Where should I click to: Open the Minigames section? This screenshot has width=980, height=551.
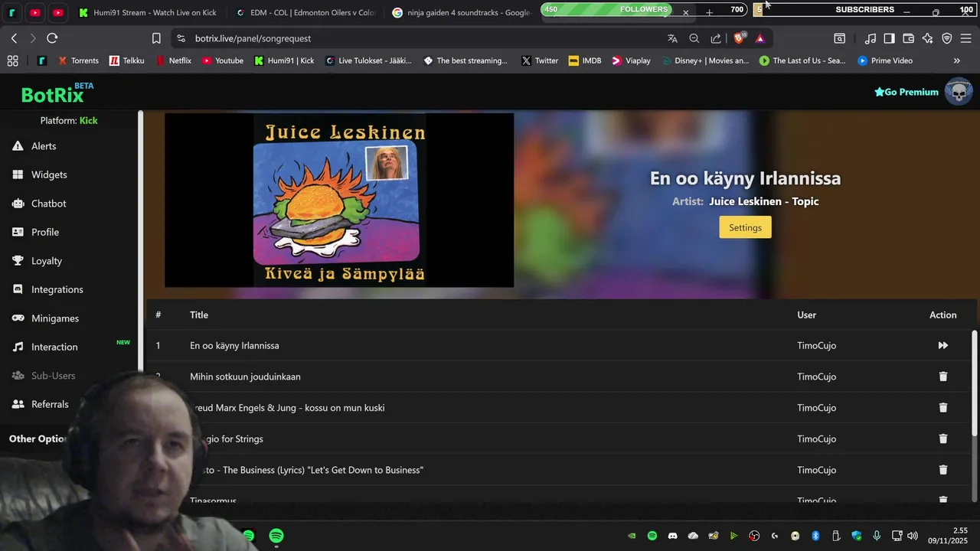pyautogui.click(x=55, y=318)
